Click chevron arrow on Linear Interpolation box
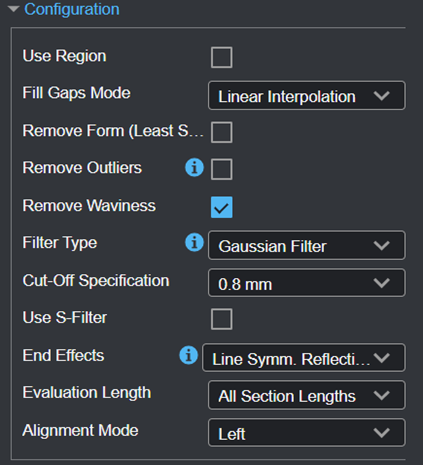 click(382, 96)
